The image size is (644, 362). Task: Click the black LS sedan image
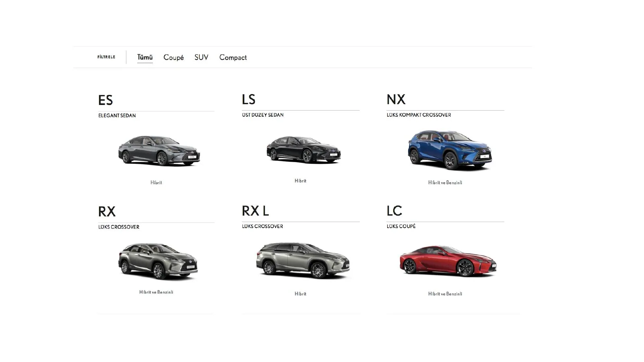[303, 149]
